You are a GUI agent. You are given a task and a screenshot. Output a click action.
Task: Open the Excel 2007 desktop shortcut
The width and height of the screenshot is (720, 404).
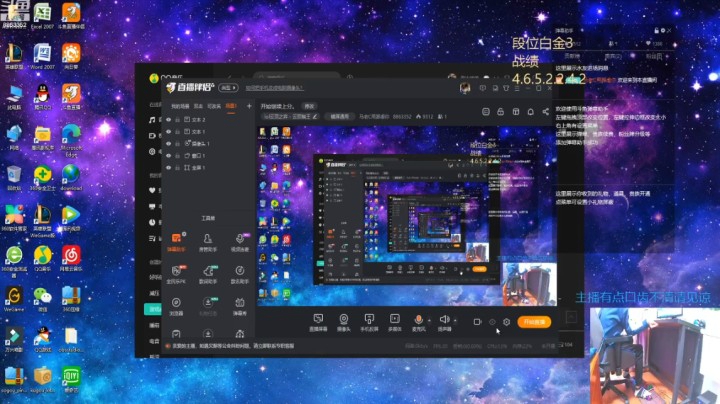(42, 16)
